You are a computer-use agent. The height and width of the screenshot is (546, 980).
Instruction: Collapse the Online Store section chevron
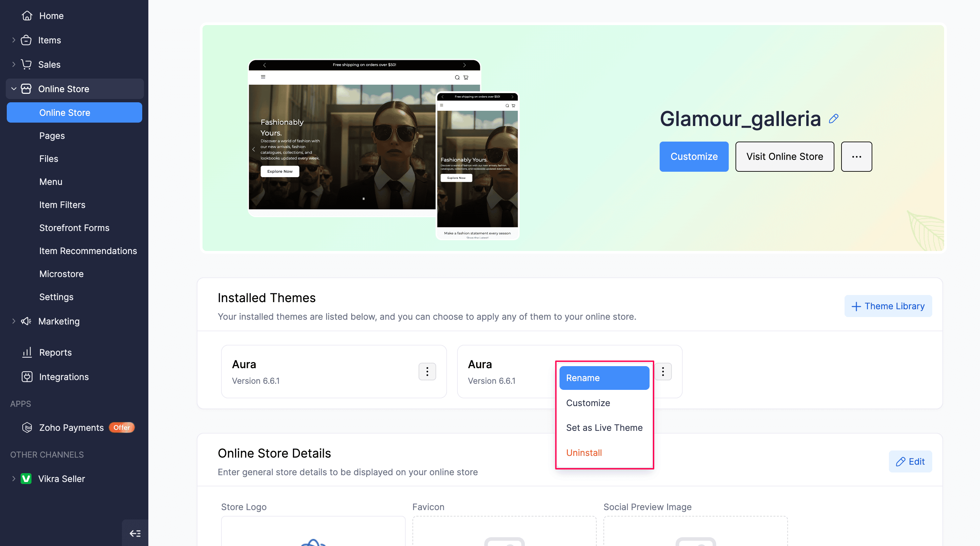coord(14,89)
